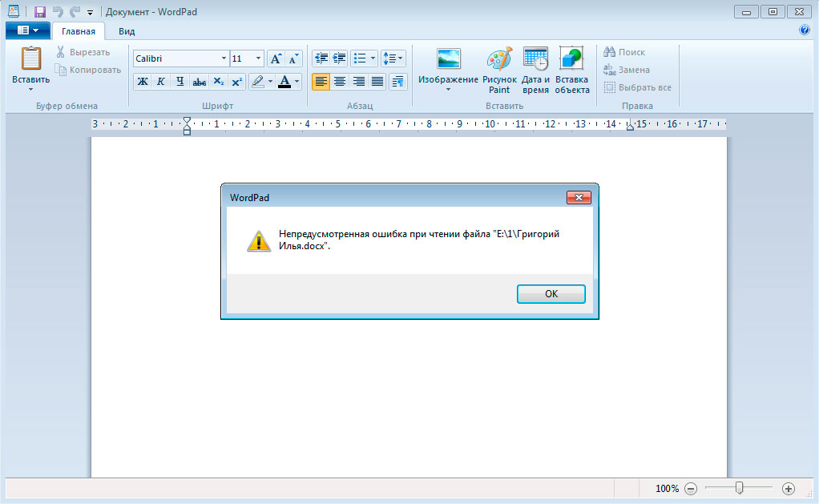The width and height of the screenshot is (819, 504).
Task: Click the 100% zoom level text
Action: [667, 488]
